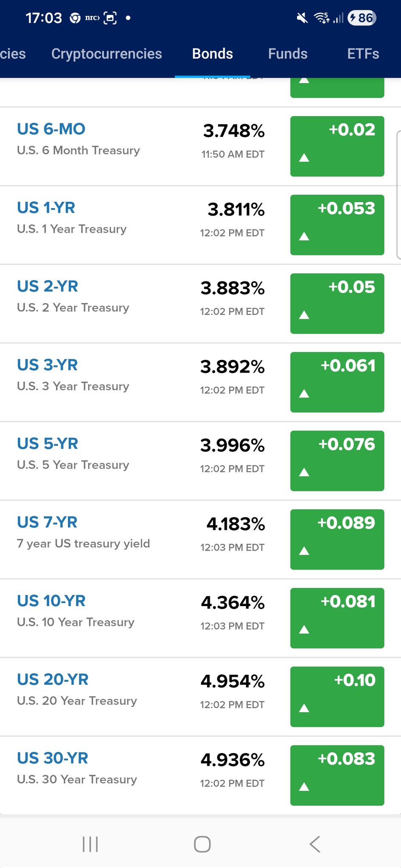Open the ETFs tab
The width and height of the screenshot is (401, 868).
[x=363, y=54]
